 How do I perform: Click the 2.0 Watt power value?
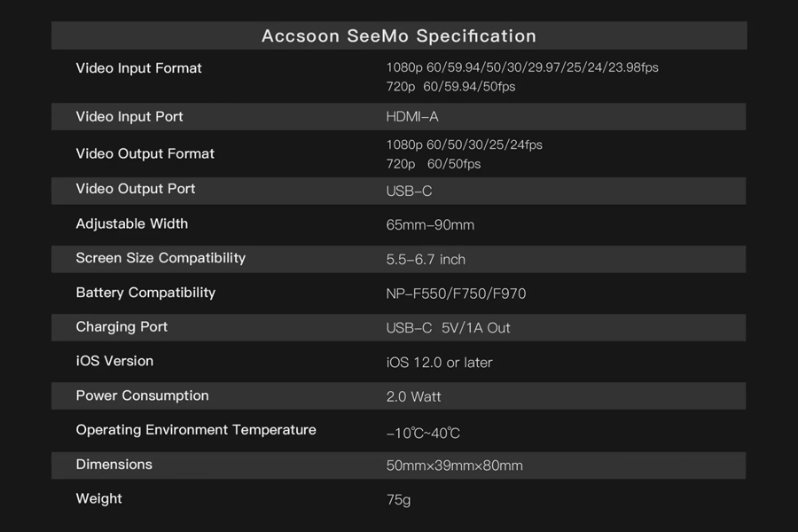tap(413, 396)
